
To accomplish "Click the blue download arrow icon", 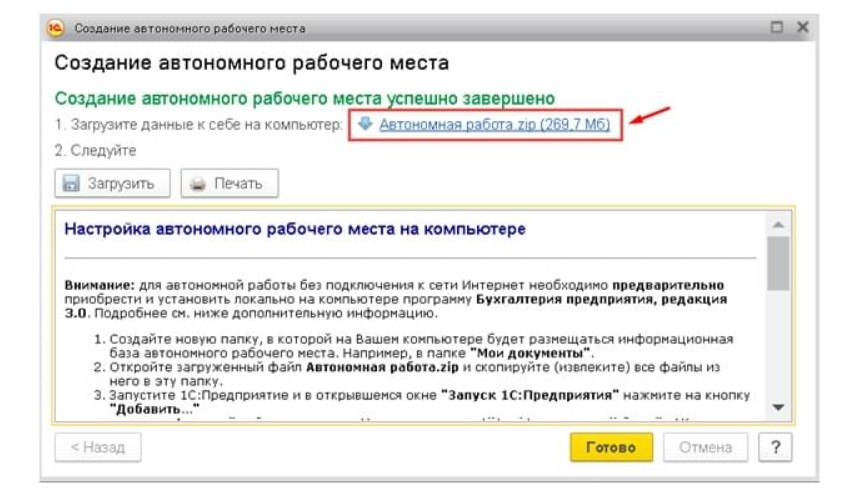I will (365, 124).
